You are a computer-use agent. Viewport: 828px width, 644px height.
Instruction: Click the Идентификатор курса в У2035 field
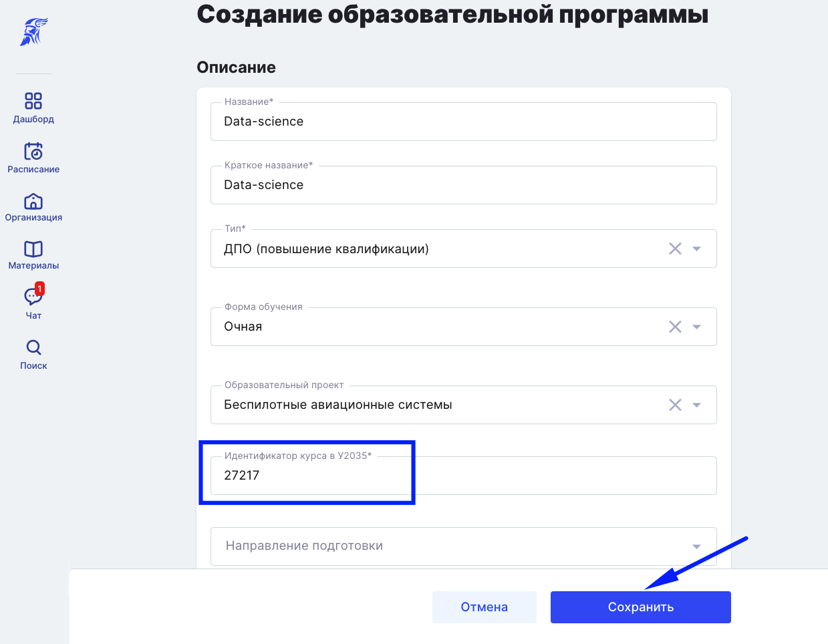pos(463,476)
